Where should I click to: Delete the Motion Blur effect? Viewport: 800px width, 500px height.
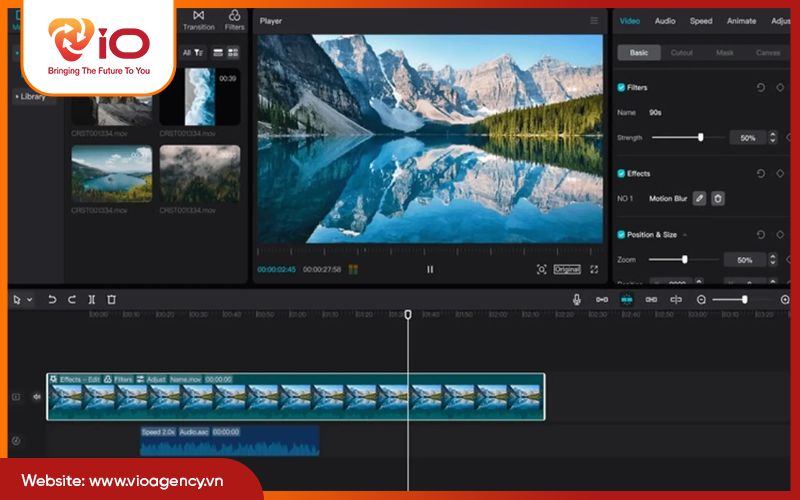pos(718,198)
